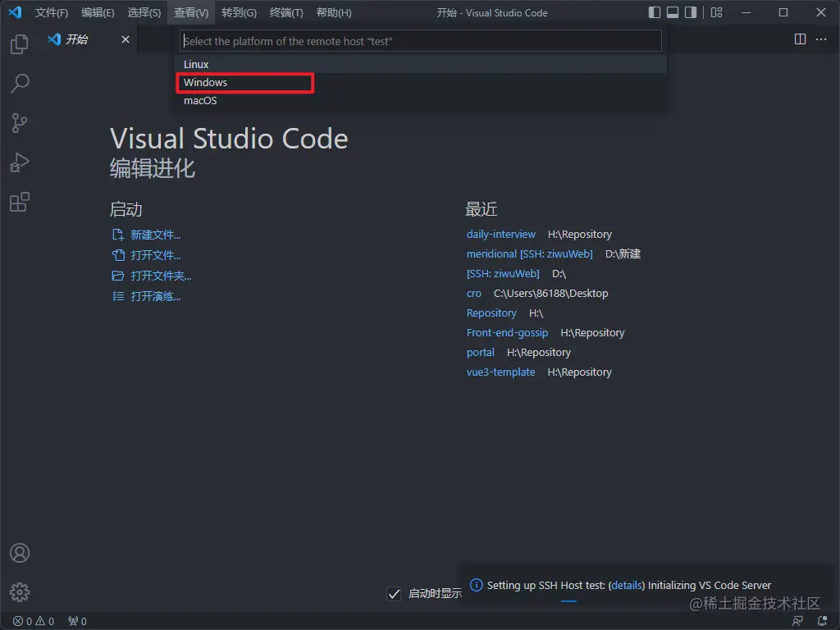Open the Extensions view icon
Image resolution: width=840 pixels, height=630 pixels.
(20, 202)
